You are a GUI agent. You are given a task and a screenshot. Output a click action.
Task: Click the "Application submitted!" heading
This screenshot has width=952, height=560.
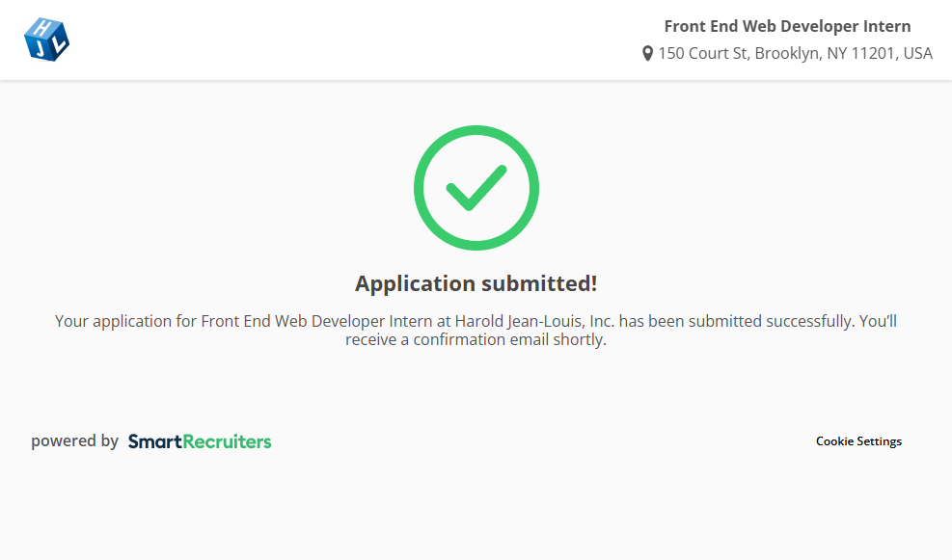[x=476, y=283]
